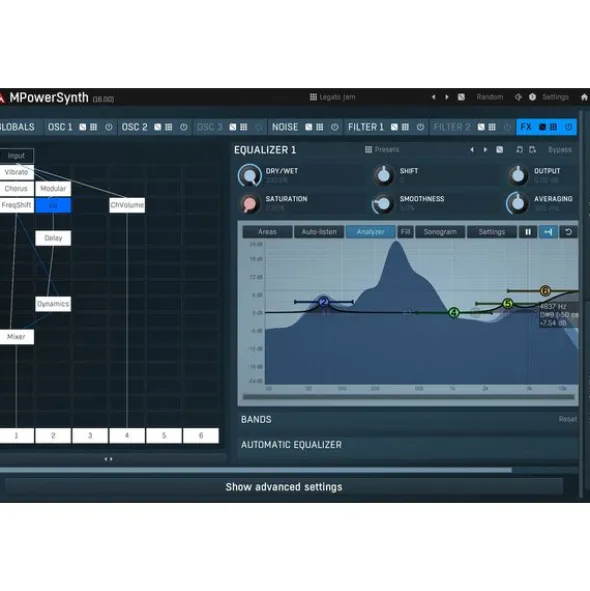Select the Dynamics module in FX grid

click(x=53, y=304)
